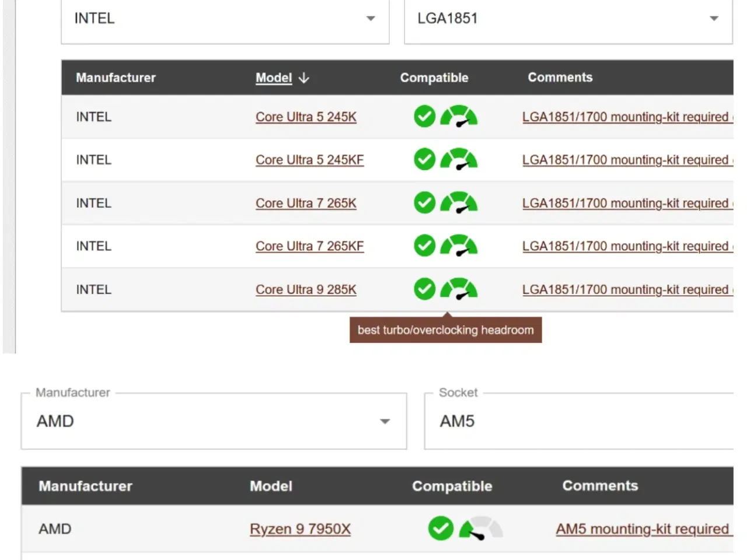The width and height of the screenshot is (747, 560).
Task: Click the Comments header in Intel table
Action: point(560,78)
